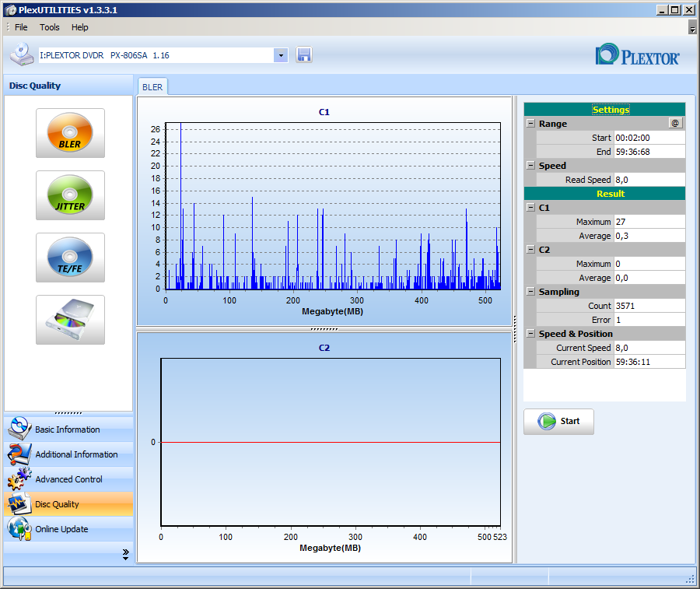Click the Disc Quality panel heading
700x589 pixels.
tap(35, 86)
